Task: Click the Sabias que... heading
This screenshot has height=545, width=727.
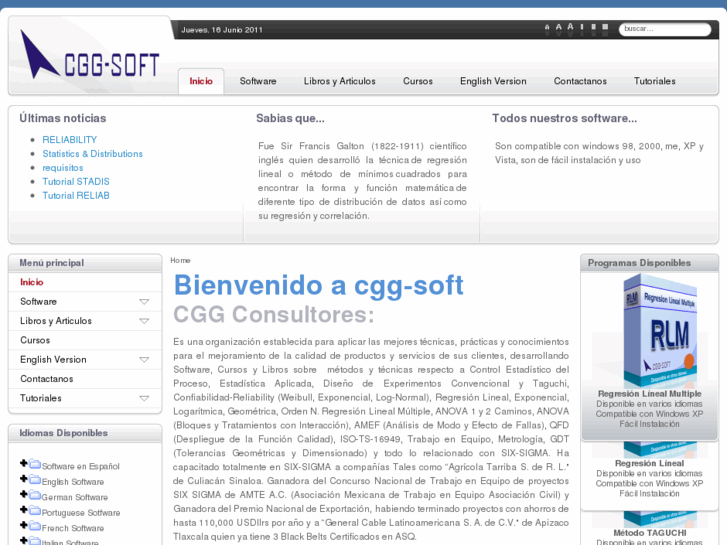Action: pyautogui.click(x=290, y=118)
